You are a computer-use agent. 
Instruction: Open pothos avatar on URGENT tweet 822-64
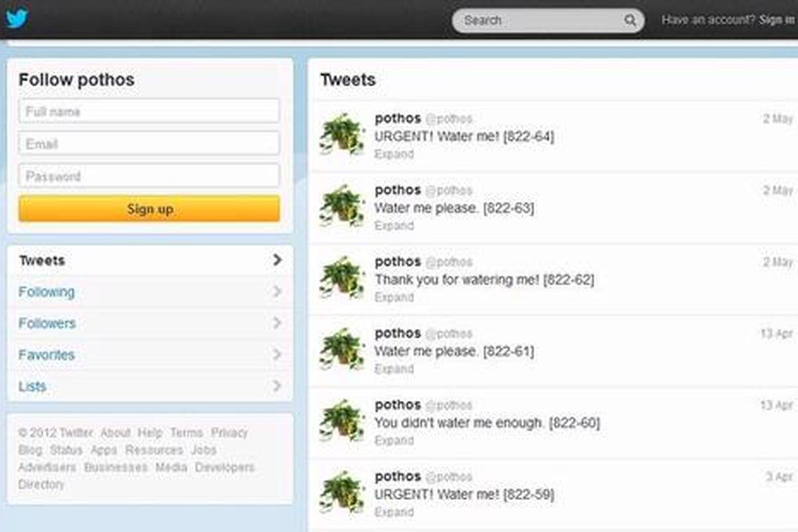click(x=341, y=135)
